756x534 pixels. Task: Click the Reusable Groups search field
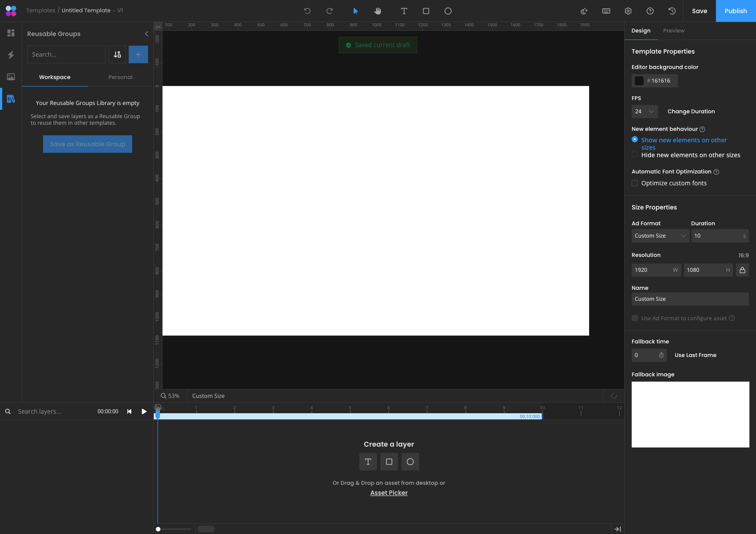(66, 54)
